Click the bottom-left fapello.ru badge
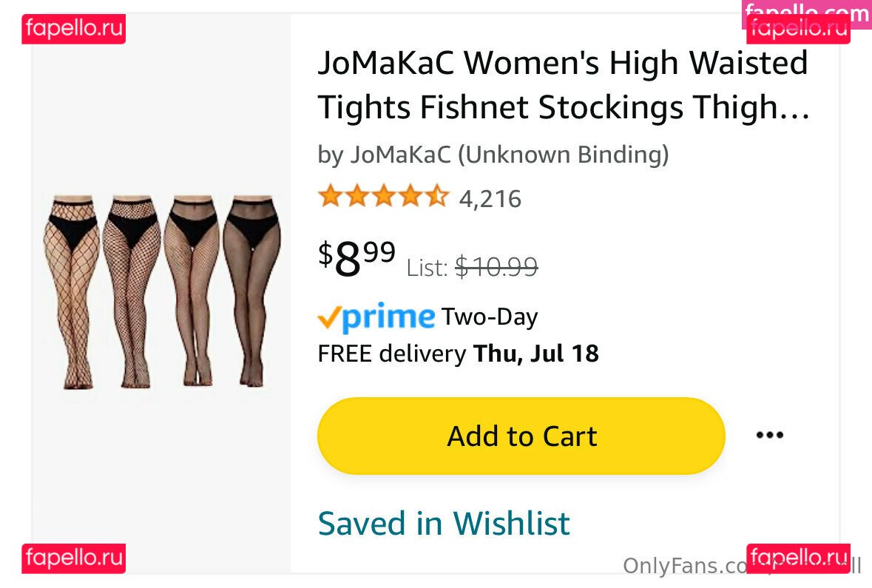The width and height of the screenshot is (872, 588). coord(73,558)
